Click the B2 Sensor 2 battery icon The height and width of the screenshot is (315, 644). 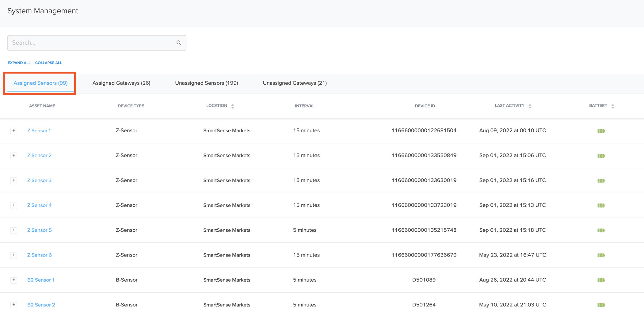click(601, 305)
